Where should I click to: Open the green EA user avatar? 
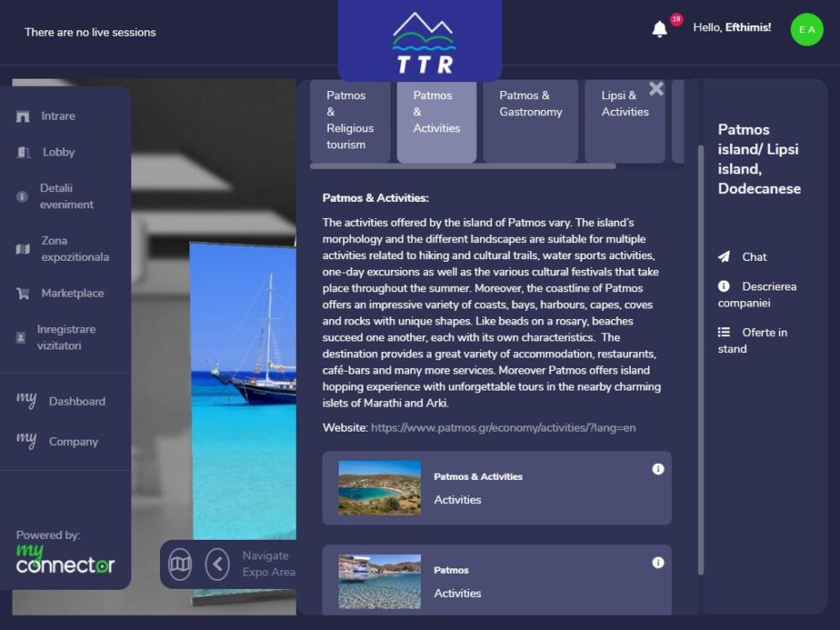click(x=807, y=29)
